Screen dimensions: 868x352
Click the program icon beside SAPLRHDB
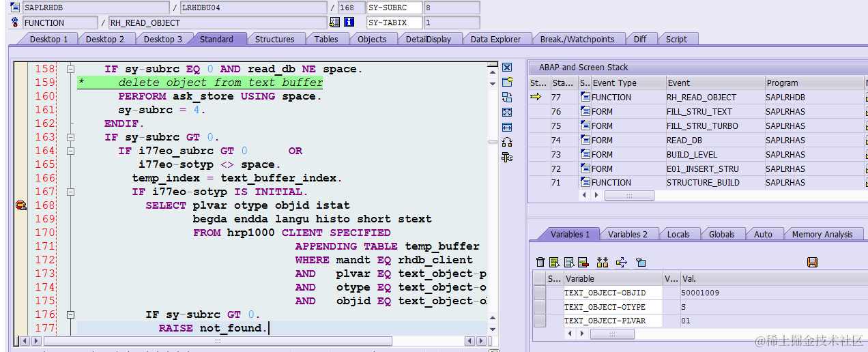point(15,8)
